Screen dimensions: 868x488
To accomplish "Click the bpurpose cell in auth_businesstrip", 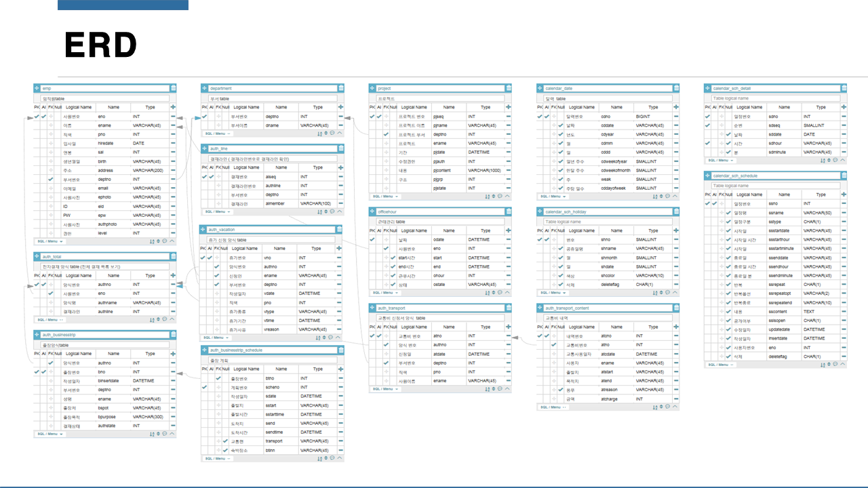I will (113, 416).
